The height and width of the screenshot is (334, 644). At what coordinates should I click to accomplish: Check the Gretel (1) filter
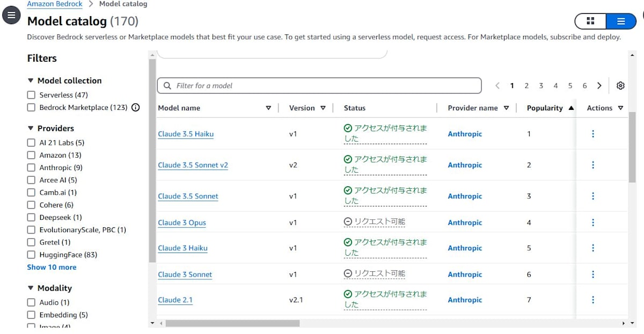(x=31, y=242)
